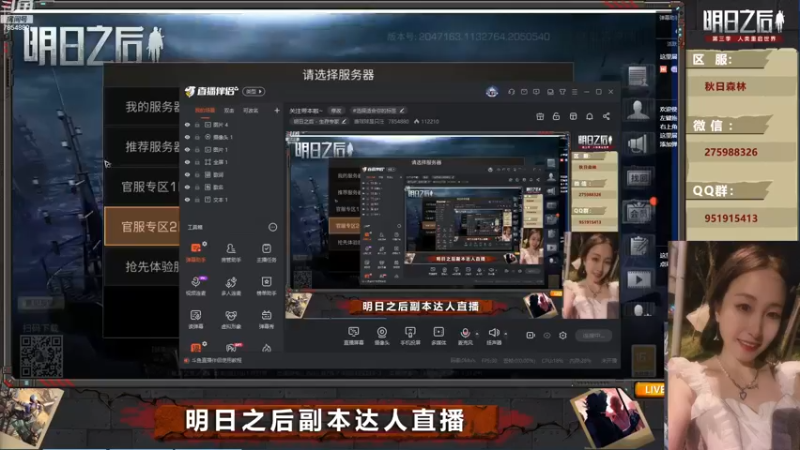
Task: Select the 官服专区1 server zone
Action: pyautogui.click(x=142, y=187)
